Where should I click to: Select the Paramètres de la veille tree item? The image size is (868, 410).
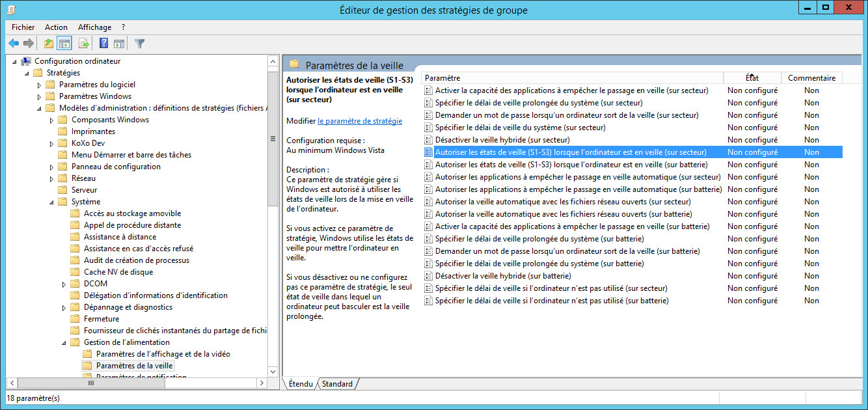tap(134, 366)
